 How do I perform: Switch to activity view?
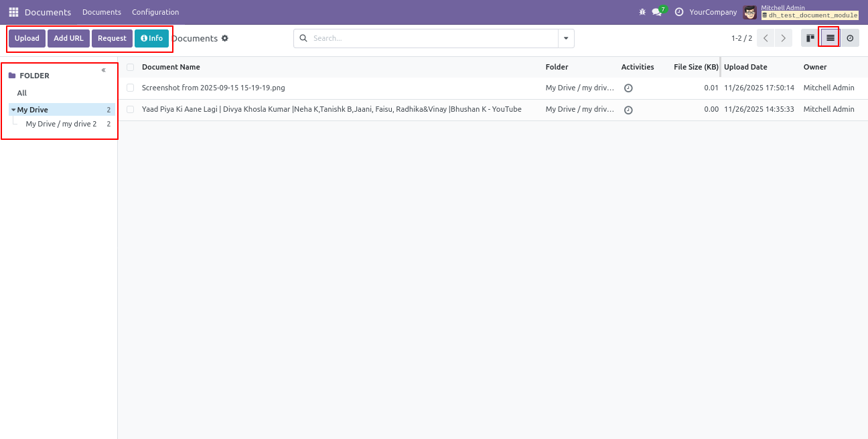[850, 38]
